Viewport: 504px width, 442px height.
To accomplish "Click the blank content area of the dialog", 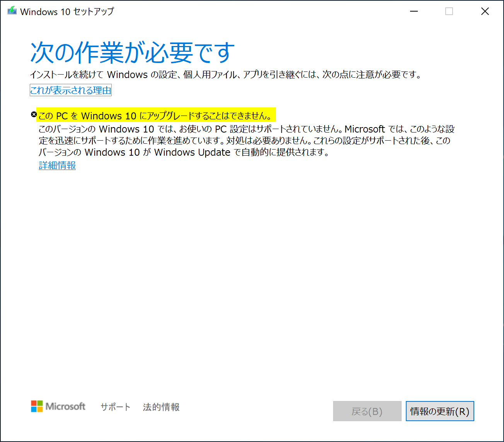I will 251,270.
